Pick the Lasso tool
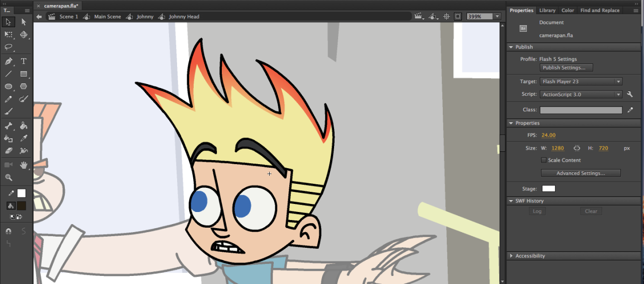Viewport: 644px width, 284px height. tap(9, 47)
